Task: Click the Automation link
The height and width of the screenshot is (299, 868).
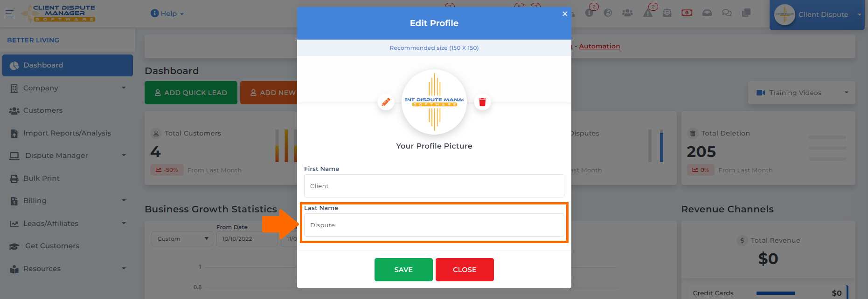Action: pyautogui.click(x=599, y=46)
